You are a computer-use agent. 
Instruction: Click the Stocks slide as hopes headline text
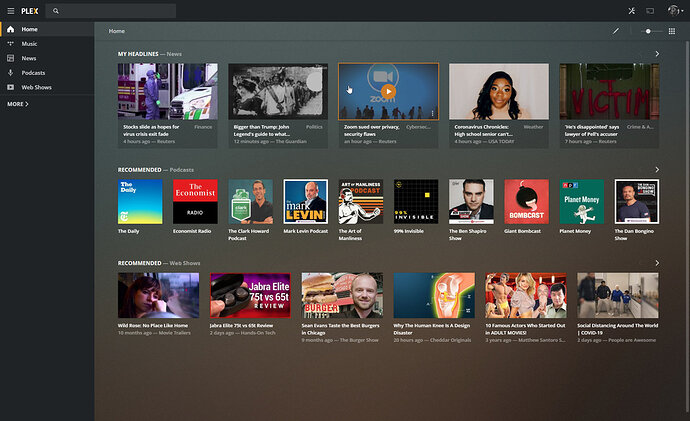tap(151, 130)
